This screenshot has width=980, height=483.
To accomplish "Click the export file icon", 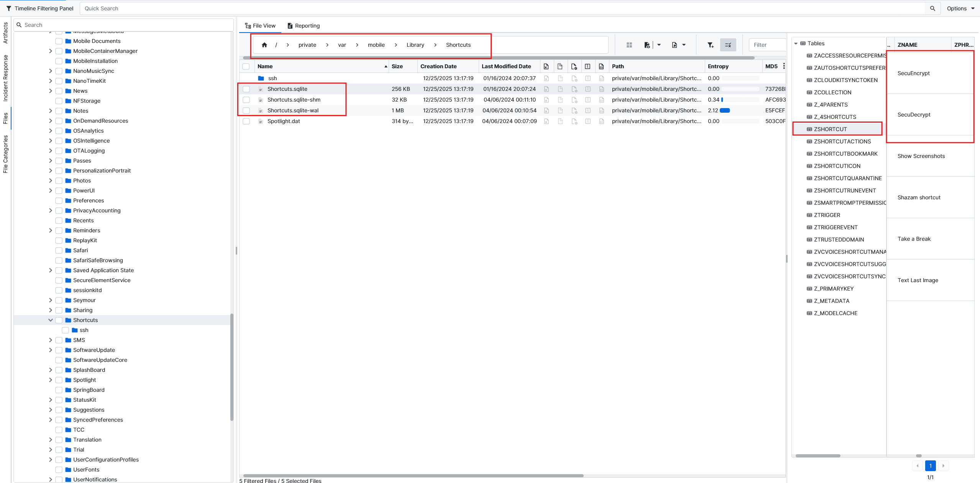I will [675, 45].
